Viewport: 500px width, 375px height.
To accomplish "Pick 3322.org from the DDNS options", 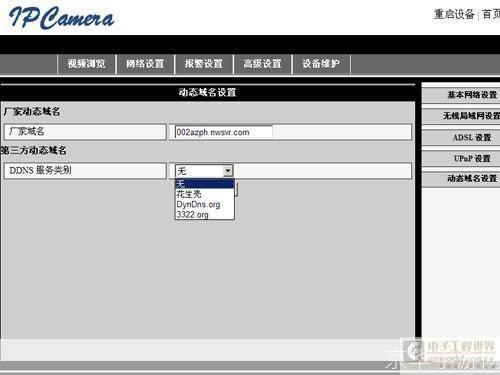I will [x=205, y=214].
